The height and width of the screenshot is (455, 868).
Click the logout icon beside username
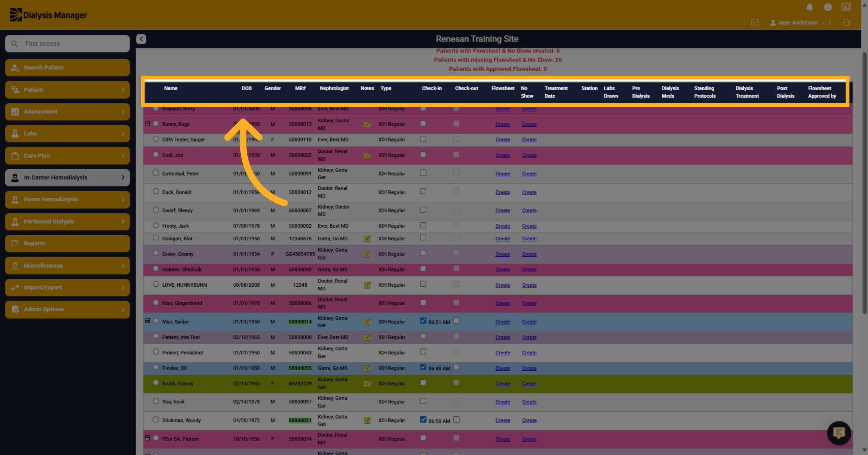coord(847,22)
